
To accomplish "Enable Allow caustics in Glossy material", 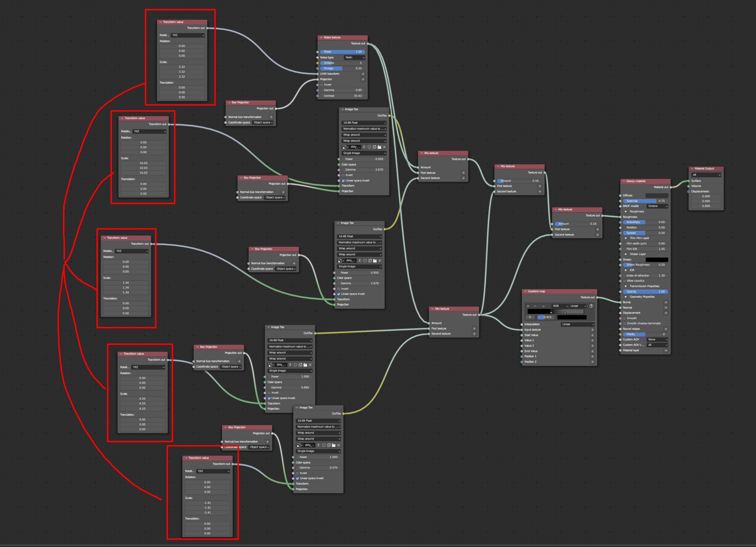I will click(x=625, y=281).
